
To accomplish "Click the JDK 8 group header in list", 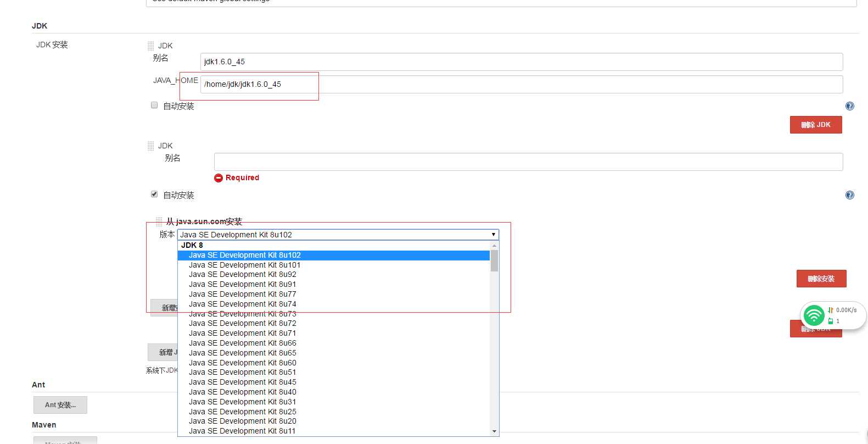I will click(334, 245).
